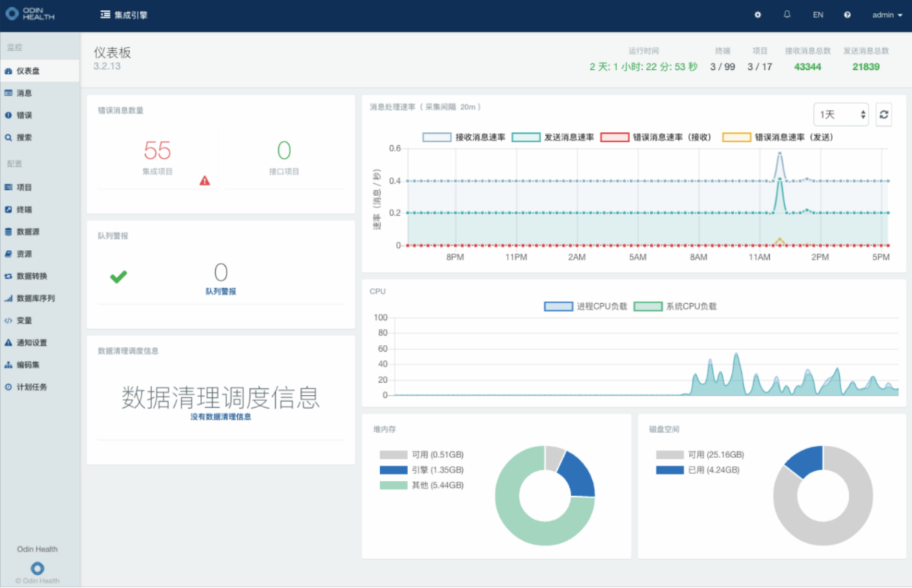This screenshot has width=912, height=588.
Task: Click the 没有数据清理信息 link
Action: (220, 416)
